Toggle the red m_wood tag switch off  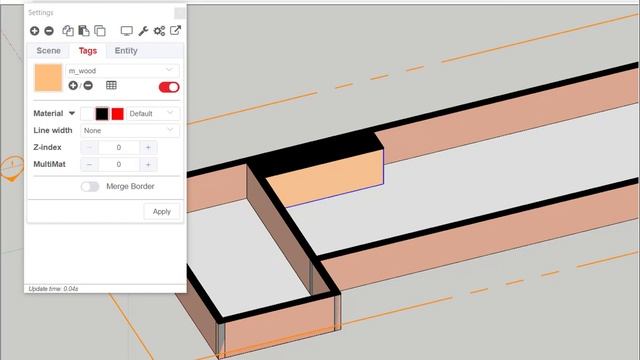tap(169, 87)
